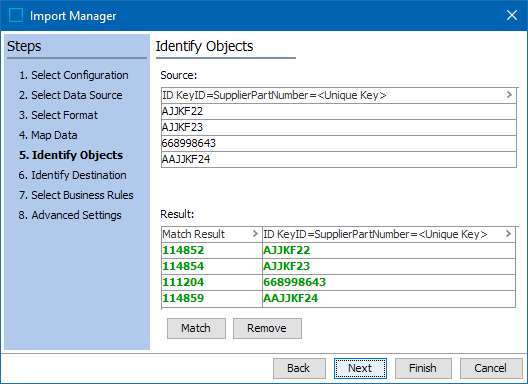Click the Match button
Screen dimensions: 528x384
(196, 328)
